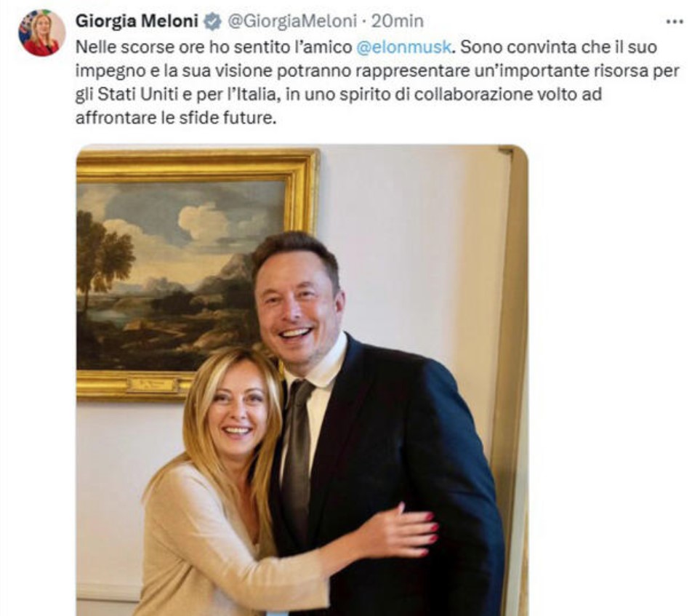Open the 20min timestamp link
Viewport: 692px width, 616px height.
pos(397,21)
